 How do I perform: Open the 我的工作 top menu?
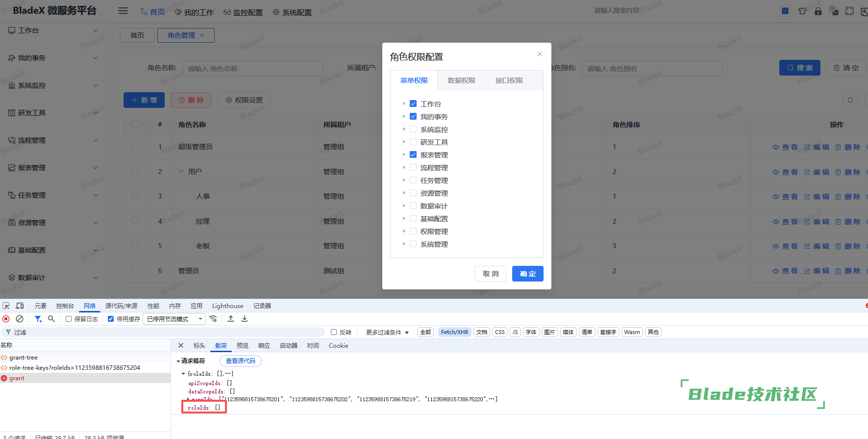194,12
